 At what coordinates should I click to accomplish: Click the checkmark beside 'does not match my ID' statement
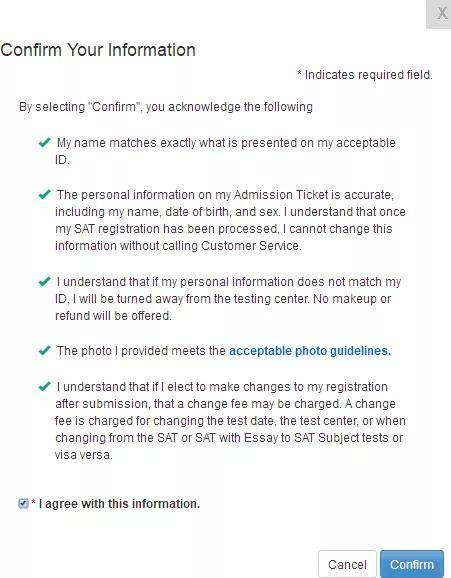pyautogui.click(x=45, y=281)
